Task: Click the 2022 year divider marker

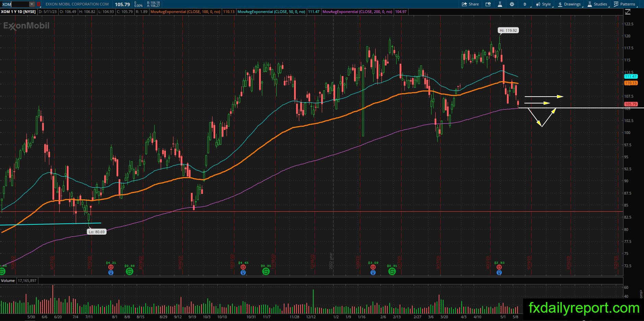Action: (x=331, y=261)
